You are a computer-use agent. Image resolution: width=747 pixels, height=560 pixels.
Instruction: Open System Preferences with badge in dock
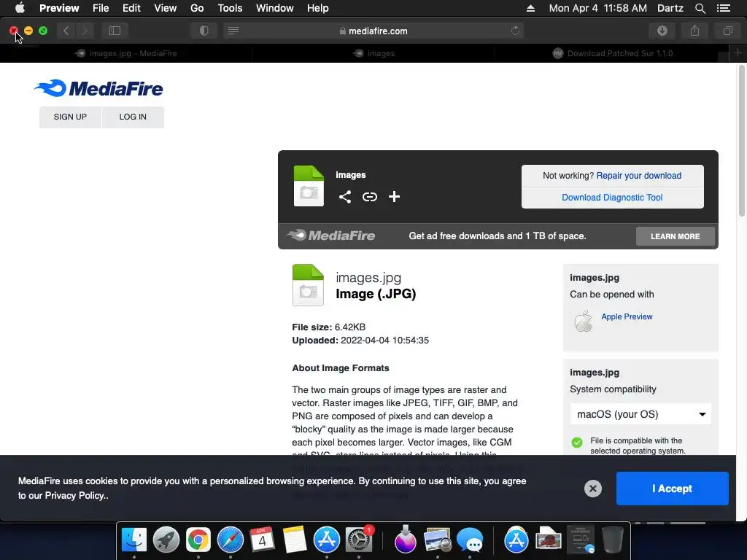(359, 540)
